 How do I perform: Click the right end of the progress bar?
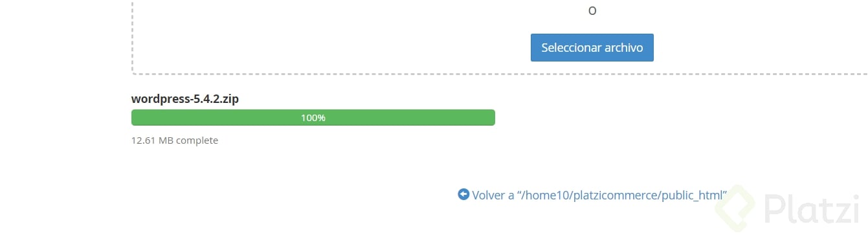coord(491,118)
